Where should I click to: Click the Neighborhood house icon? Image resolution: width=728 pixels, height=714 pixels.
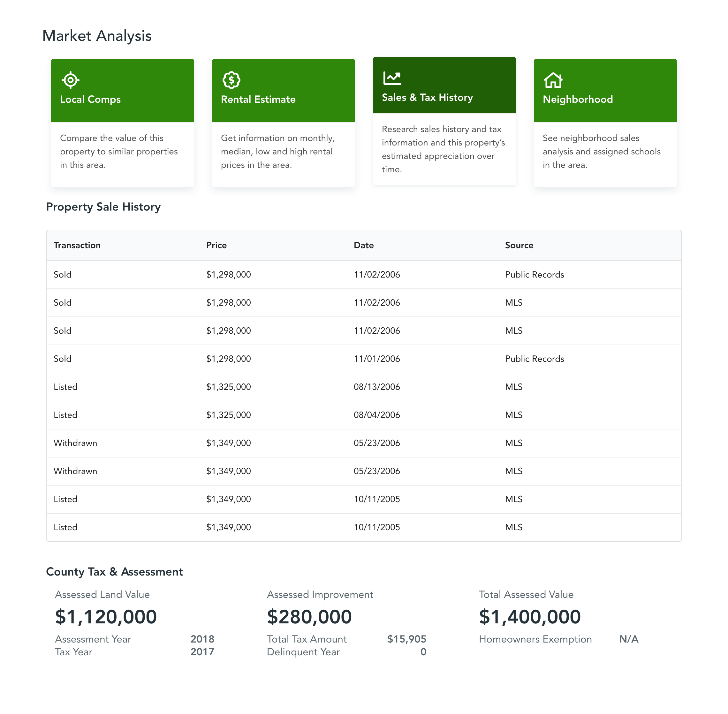tap(553, 80)
